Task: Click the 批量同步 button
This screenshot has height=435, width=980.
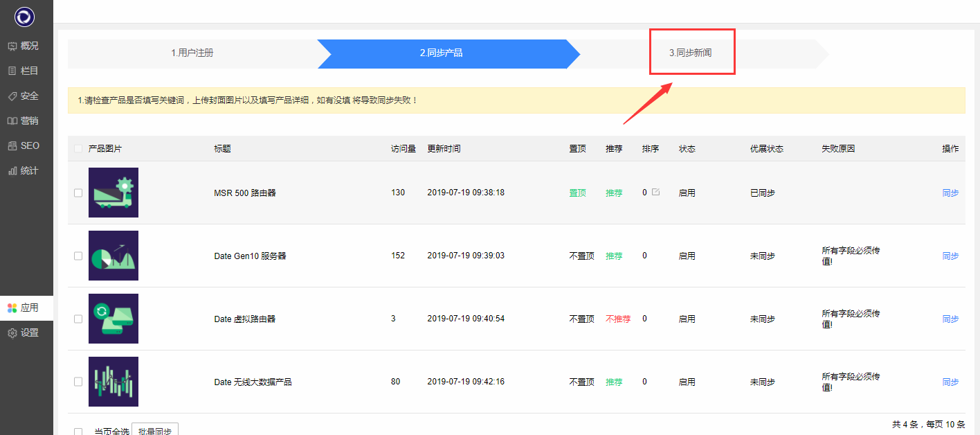Action: coord(155,430)
